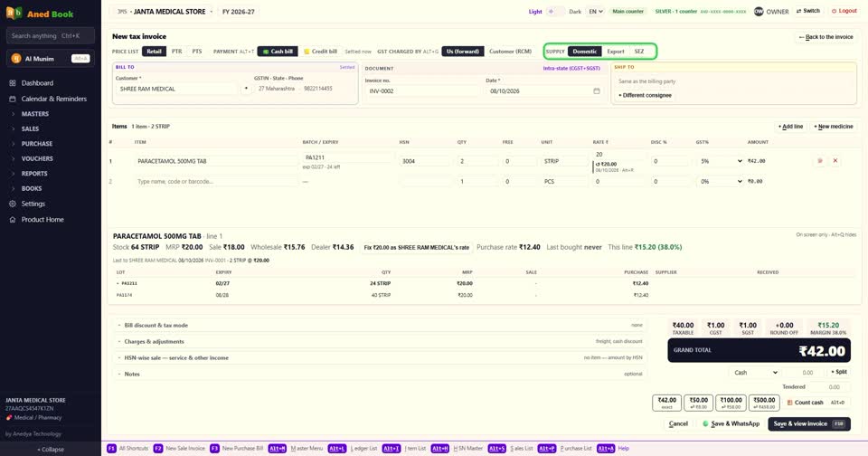
Task: Select Export supply type
Action: 615,52
